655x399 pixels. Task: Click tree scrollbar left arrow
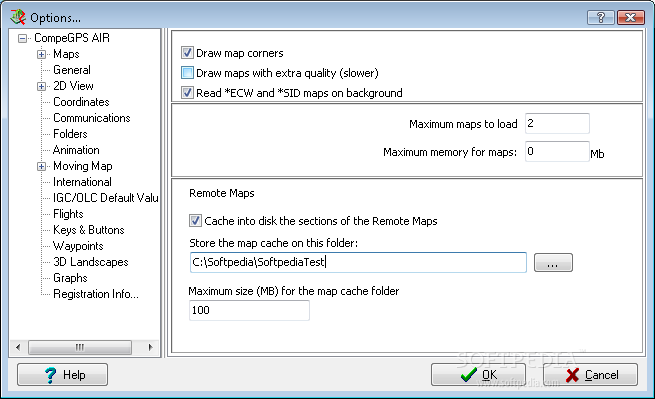18,347
